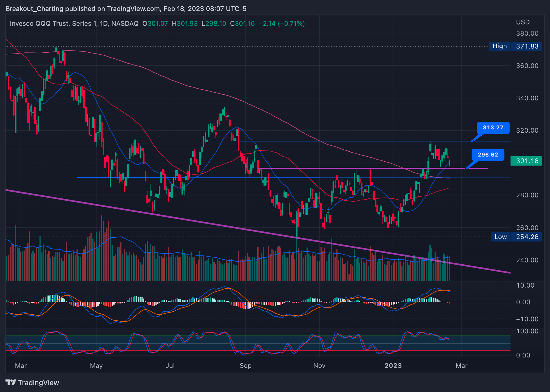
Task: Click blue anchor dot of 313.27 line
Action: (472, 141)
